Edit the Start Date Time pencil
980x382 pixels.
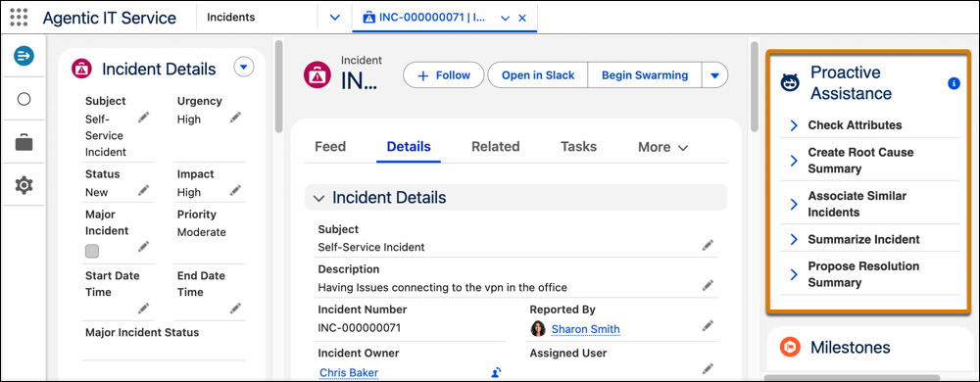pyautogui.click(x=144, y=308)
